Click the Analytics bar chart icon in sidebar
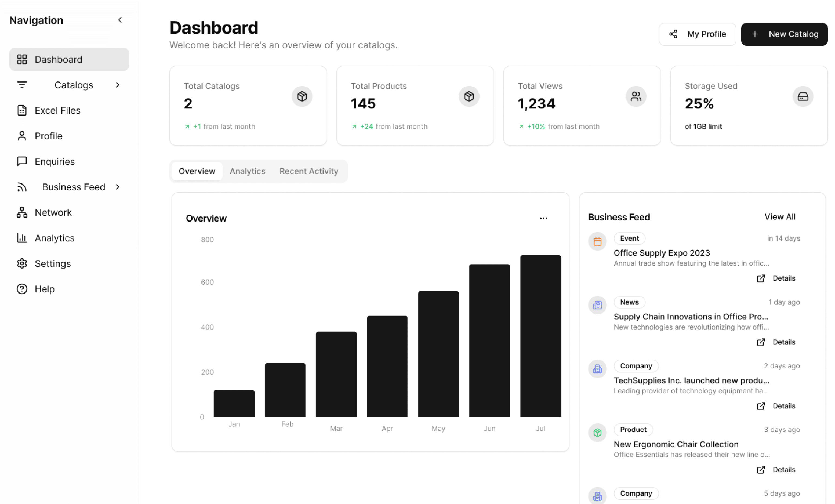The width and height of the screenshot is (835, 504). 22,238
